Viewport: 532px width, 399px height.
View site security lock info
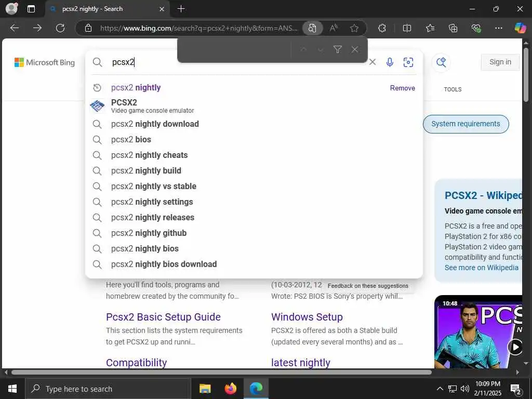(88, 28)
